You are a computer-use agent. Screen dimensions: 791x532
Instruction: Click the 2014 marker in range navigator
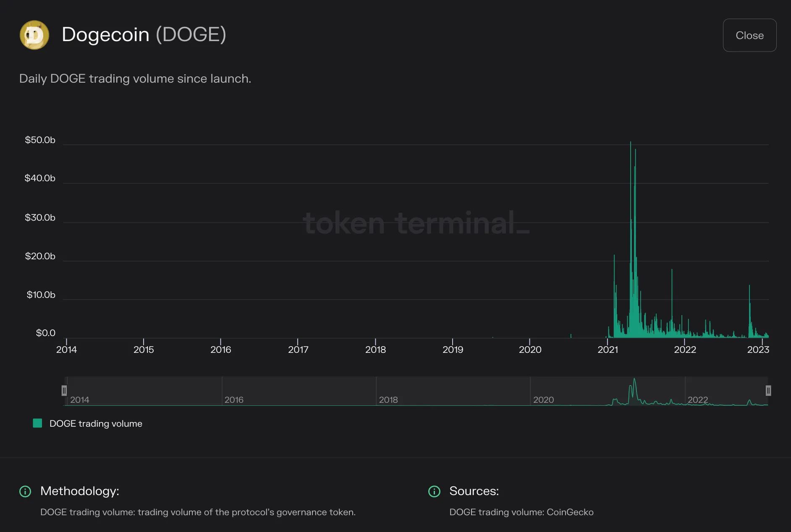pyautogui.click(x=80, y=400)
